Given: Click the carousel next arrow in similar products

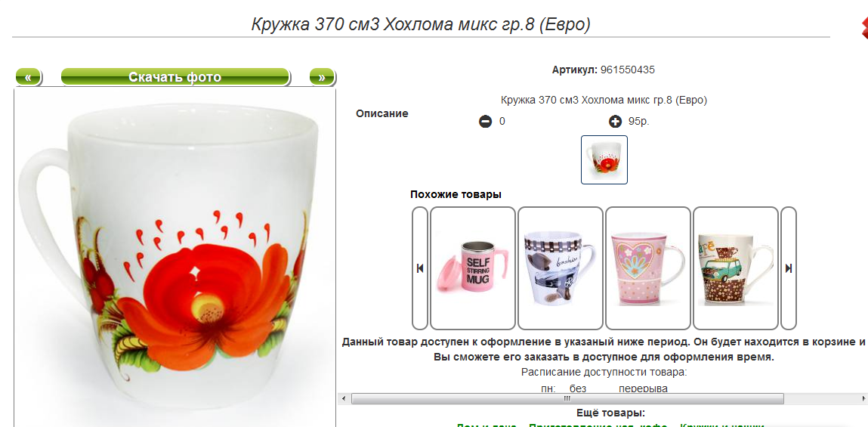Looking at the screenshot, I should (x=788, y=268).
